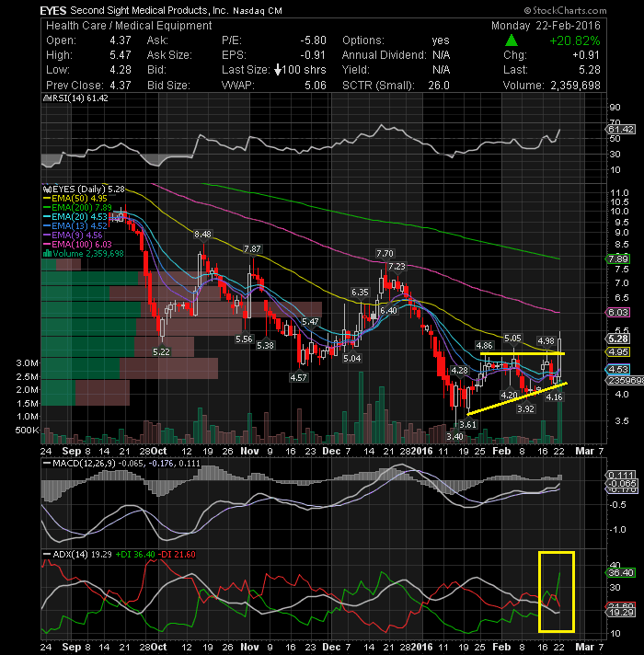The image size is (644, 655).
Task: Click the 7.89 tag on the price axis
Action: click(x=617, y=259)
